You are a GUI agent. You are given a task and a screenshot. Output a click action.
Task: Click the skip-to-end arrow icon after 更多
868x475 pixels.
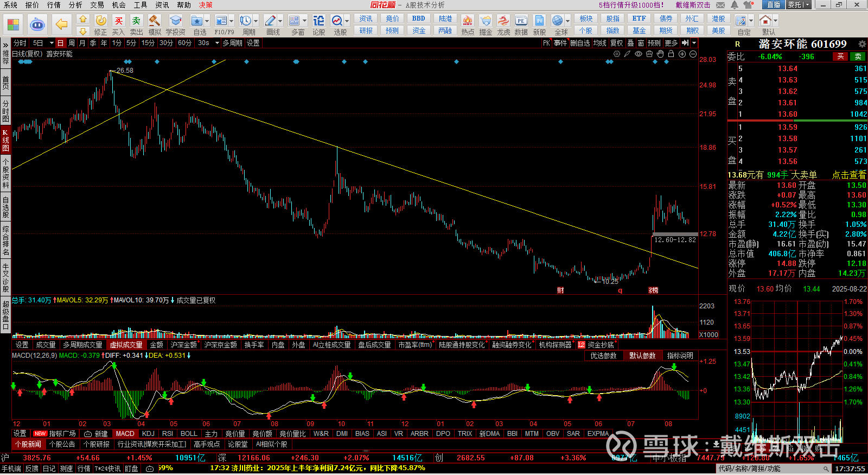pos(685,43)
